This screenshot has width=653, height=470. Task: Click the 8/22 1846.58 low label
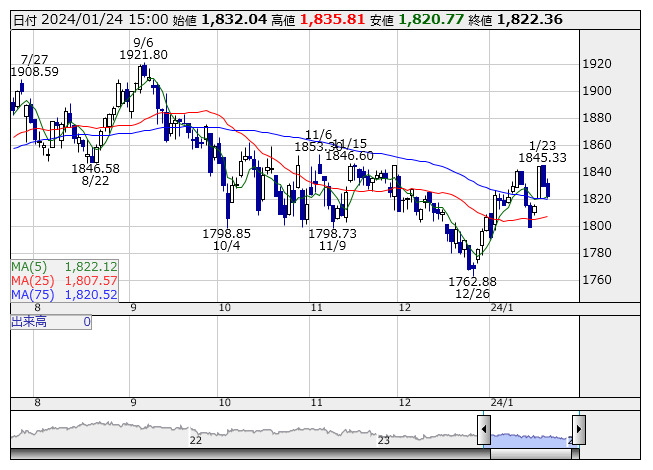tap(95, 174)
